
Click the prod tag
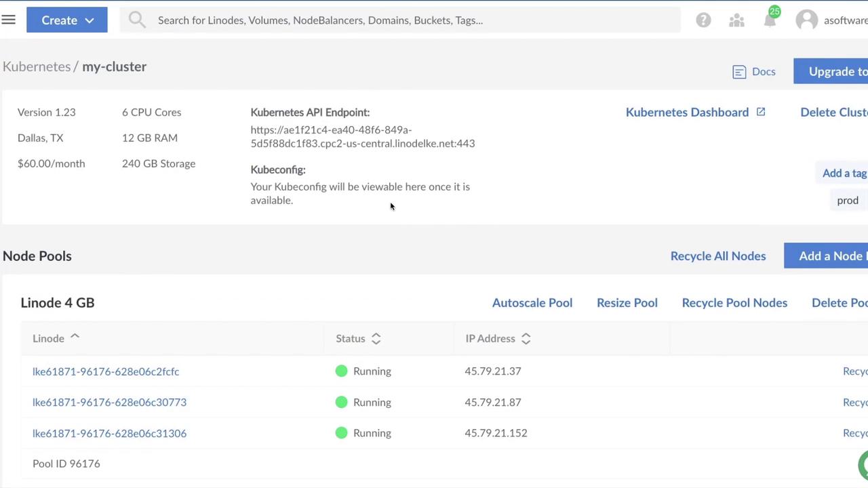(x=847, y=200)
